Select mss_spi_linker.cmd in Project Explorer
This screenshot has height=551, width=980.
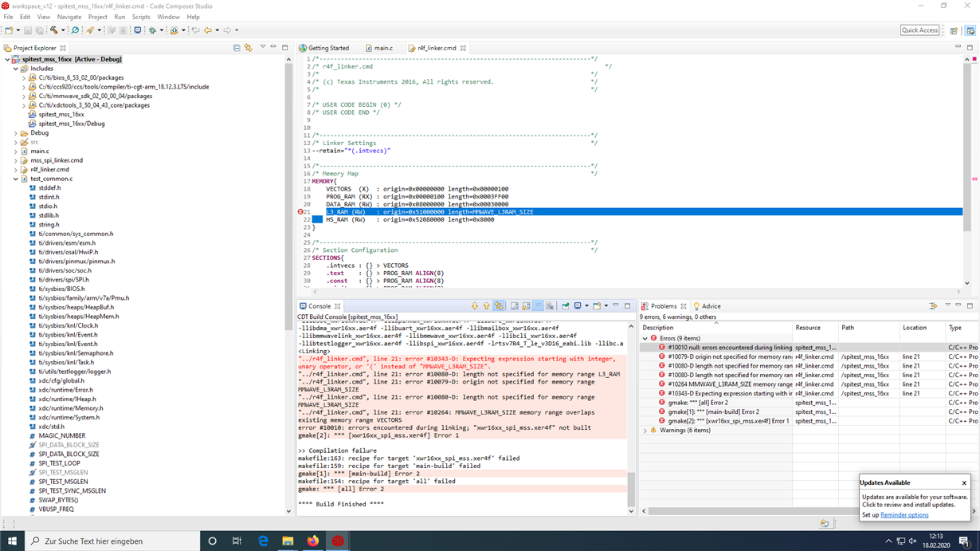coord(57,160)
